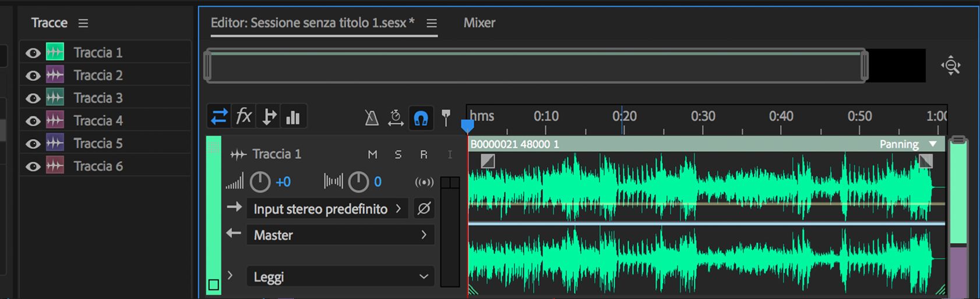Click the output arrow icon
980x299 pixels.
pos(234,233)
